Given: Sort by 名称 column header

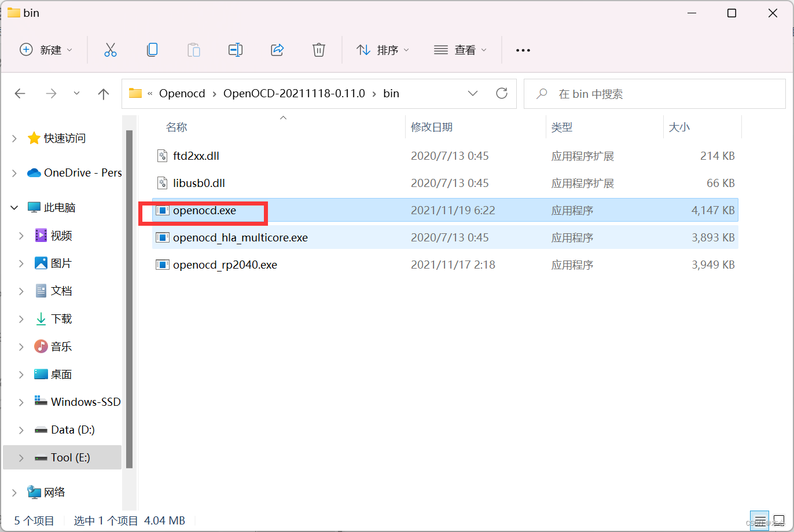Looking at the screenshot, I should pyautogui.click(x=177, y=127).
